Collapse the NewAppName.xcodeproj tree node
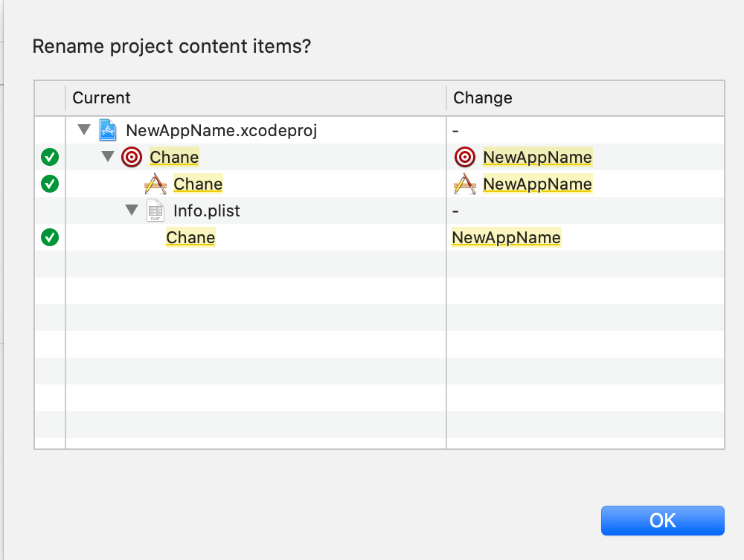 coord(84,131)
